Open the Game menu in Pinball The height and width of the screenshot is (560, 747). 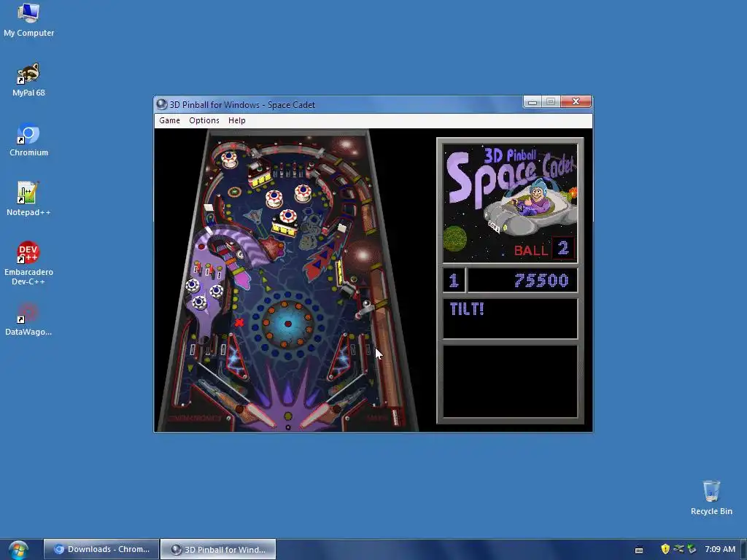click(x=169, y=120)
